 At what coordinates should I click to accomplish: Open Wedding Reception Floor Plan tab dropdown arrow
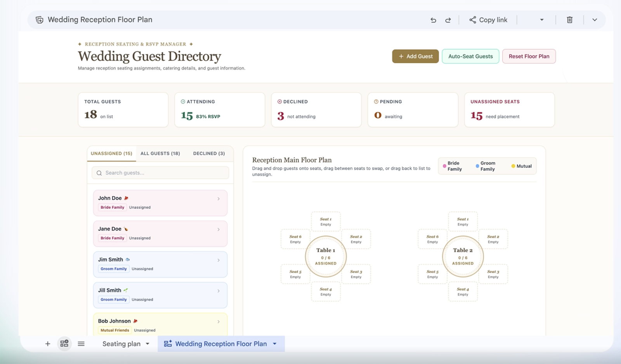pos(275,344)
